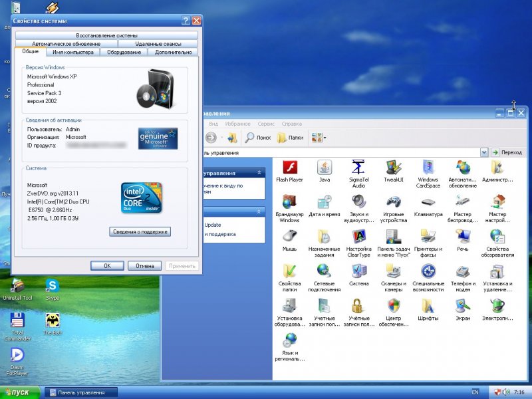Launch Daum PotPlayer from desktop
Image resolution: width=532 pixels, height=399 pixels.
[17, 361]
